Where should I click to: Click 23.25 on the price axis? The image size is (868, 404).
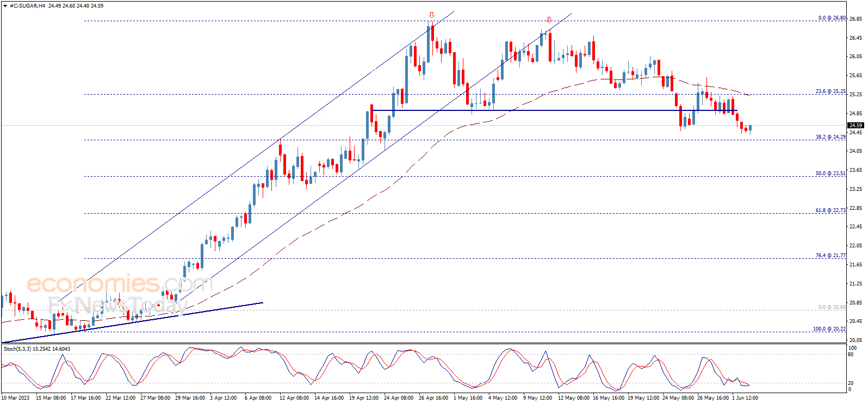pyautogui.click(x=855, y=189)
